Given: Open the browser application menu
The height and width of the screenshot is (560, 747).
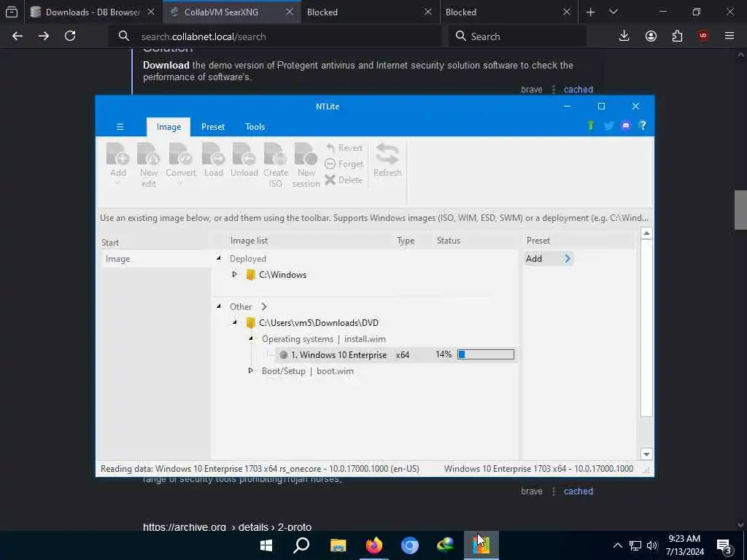Looking at the screenshot, I should (729, 36).
